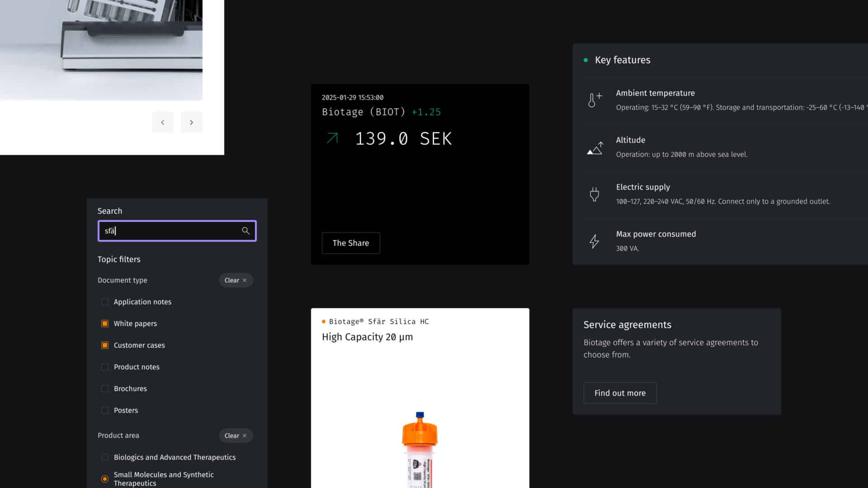Check the Application notes checkbox
The height and width of the screenshot is (488, 868).
pyautogui.click(x=105, y=302)
